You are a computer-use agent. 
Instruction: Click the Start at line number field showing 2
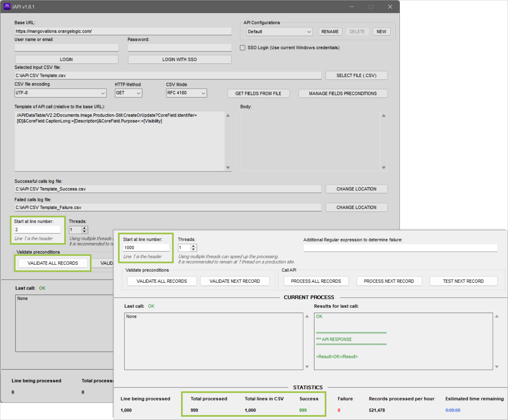(37, 230)
